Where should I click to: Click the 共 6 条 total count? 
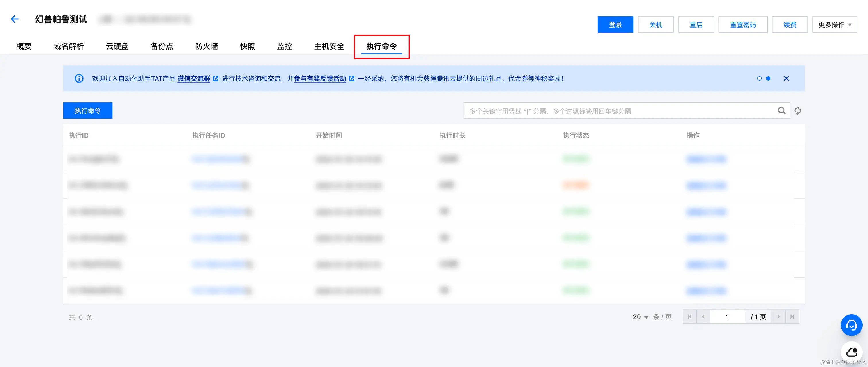tap(81, 317)
